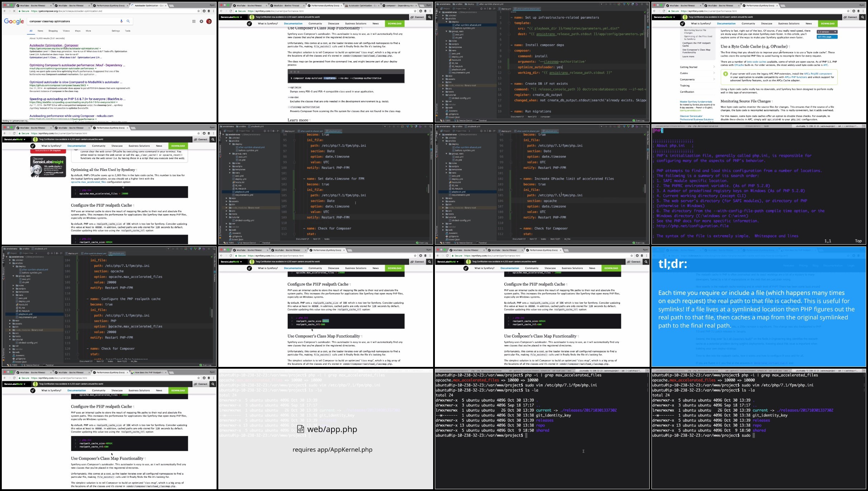Click "Use Composer's Class Map Functionality" sidebar contents entry
This screenshot has height=491, width=868.
click(x=696, y=51)
